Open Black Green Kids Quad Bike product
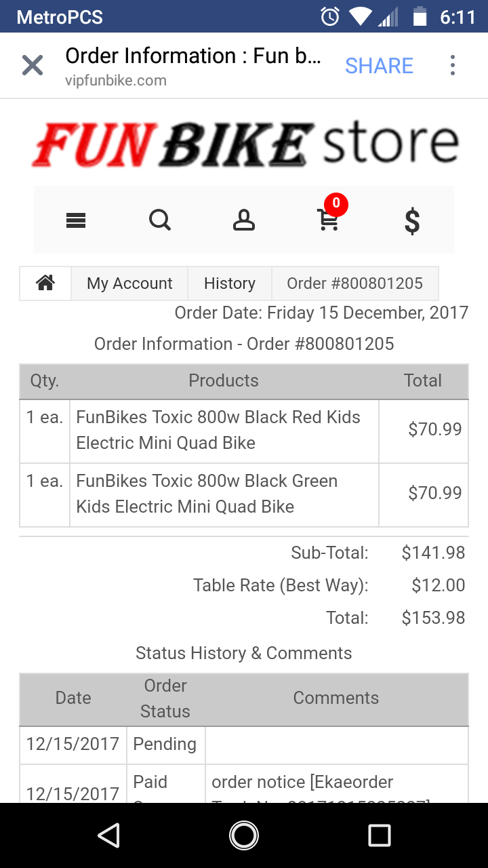The width and height of the screenshot is (488, 868). pyautogui.click(x=207, y=494)
